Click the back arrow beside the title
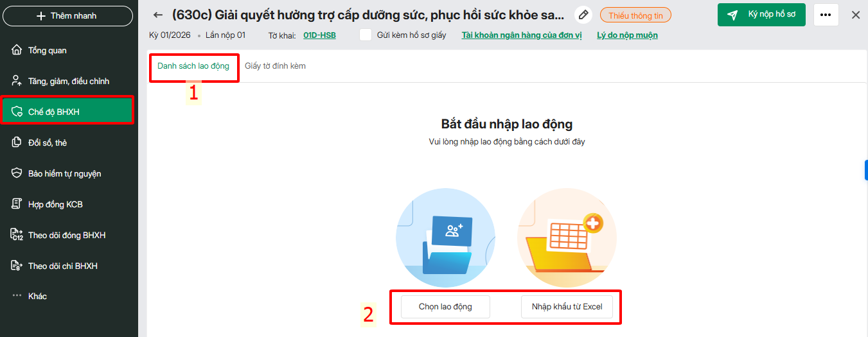The width and height of the screenshot is (868, 337). point(158,15)
